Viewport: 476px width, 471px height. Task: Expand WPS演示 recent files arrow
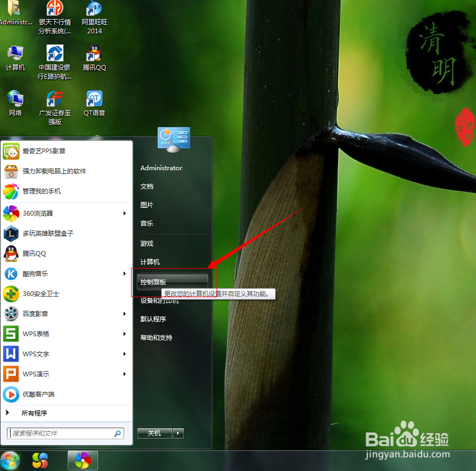coord(125,374)
